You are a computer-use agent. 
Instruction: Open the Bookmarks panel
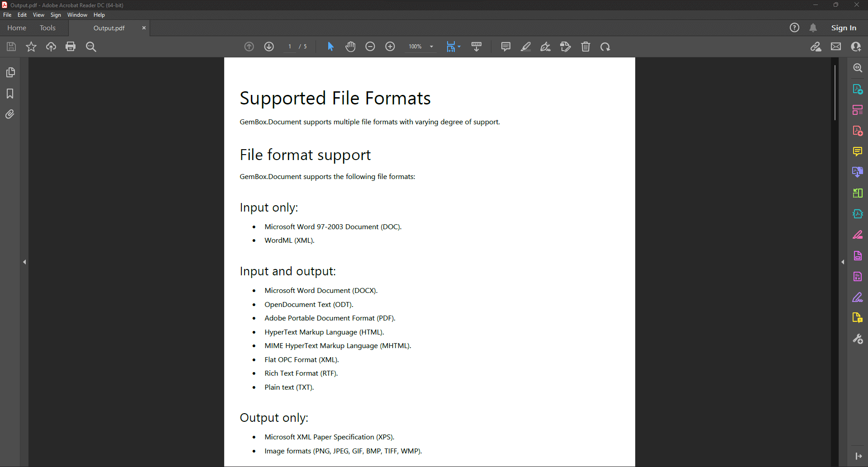pos(10,94)
